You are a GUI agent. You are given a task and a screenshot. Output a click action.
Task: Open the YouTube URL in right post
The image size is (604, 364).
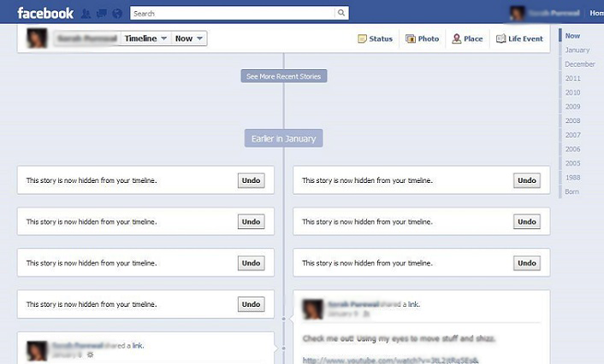[x=391, y=360]
